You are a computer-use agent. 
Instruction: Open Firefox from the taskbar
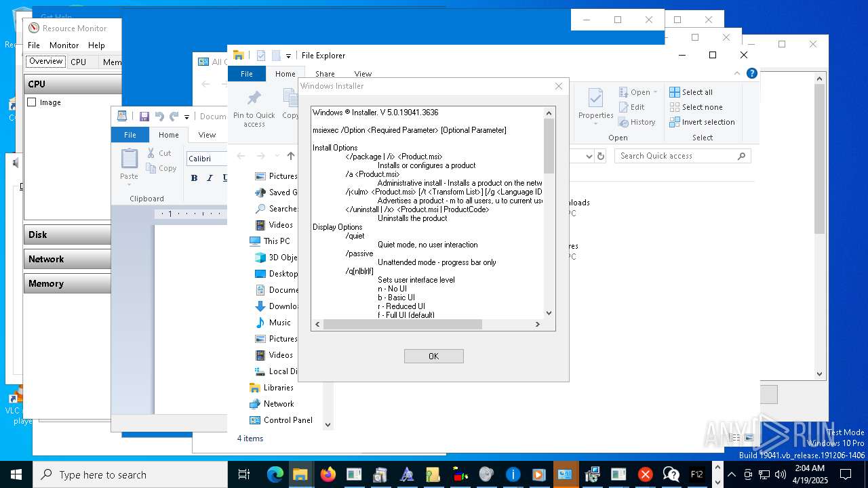coord(328,474)
